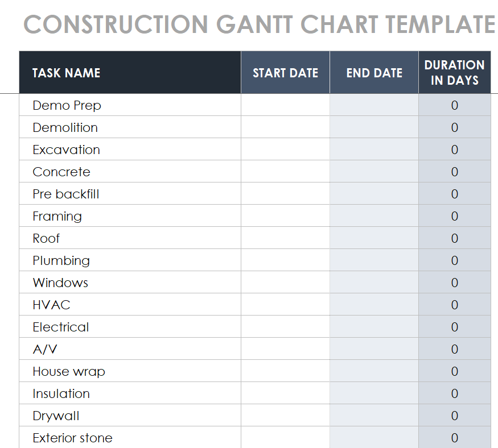Click the Exterior stone start date cell
498x448 pixels.
(x=285, y=438)
